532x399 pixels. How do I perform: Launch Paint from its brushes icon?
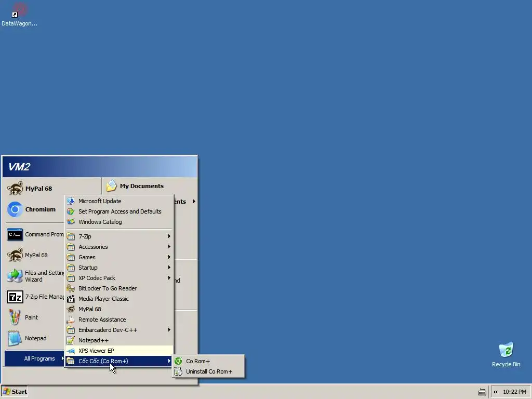coord(15,317)
